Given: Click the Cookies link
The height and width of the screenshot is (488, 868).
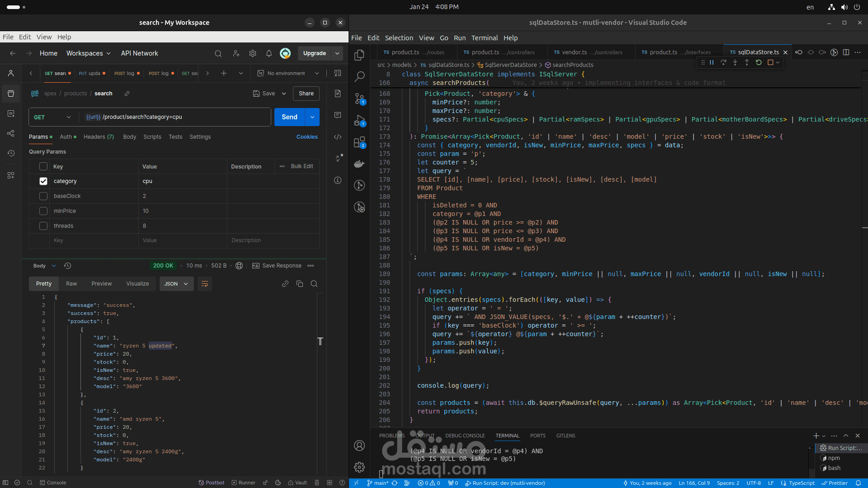Looking at the screenshot, I should point(307,137).
